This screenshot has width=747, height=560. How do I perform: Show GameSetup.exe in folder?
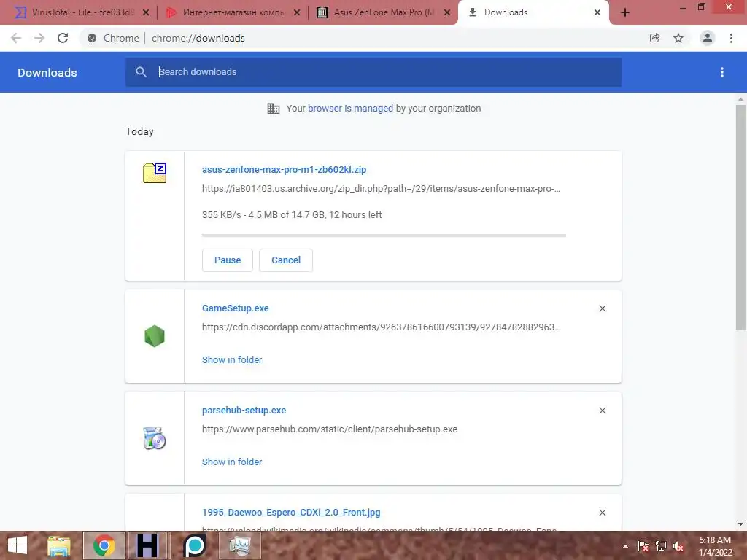[232, 360]
